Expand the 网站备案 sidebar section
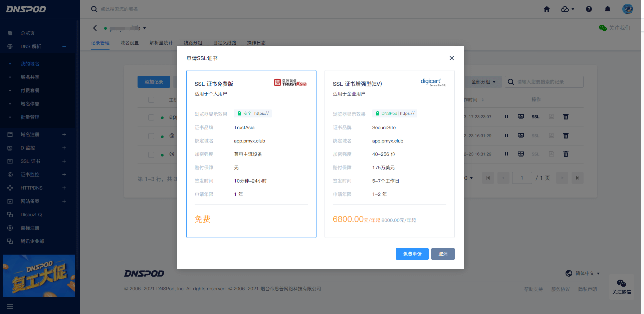Image resolution: width=644 pixels, height=314 pixels. click(x=64, y=201)
